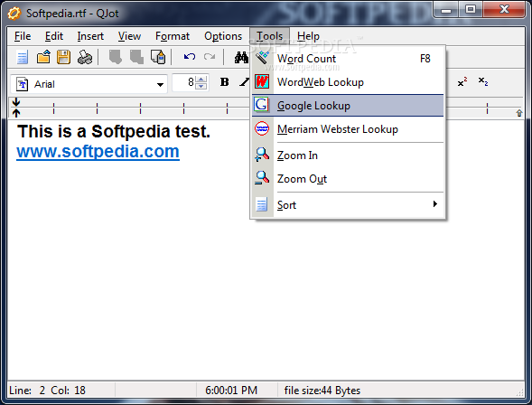Click the Merriam Webster round icon
532x405 pixels.
262,128
